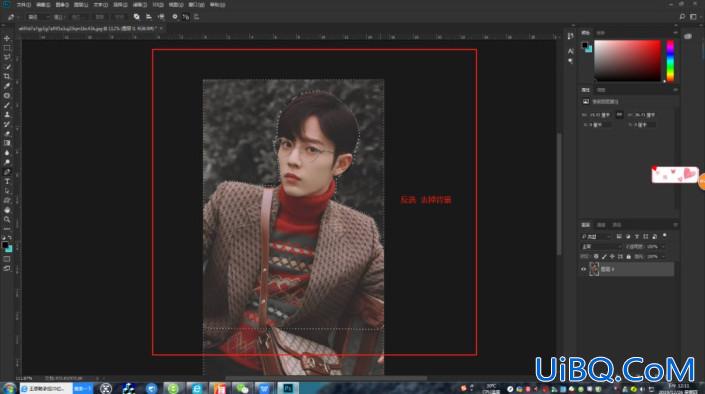This screenshot has width=705, height=394.
Task: Select the Pen tool in toolbar
Action: pyautogui.click(x=7, y=172)
